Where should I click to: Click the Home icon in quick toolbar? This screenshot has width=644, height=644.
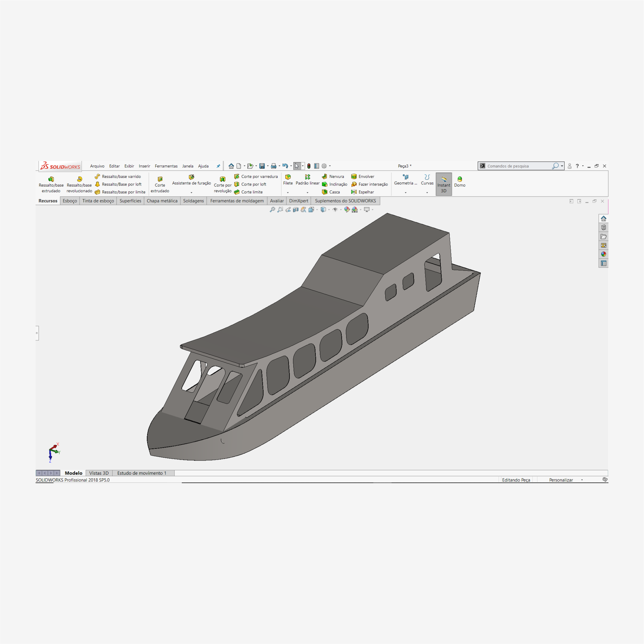pyautogui.click(x=231, y=166)
